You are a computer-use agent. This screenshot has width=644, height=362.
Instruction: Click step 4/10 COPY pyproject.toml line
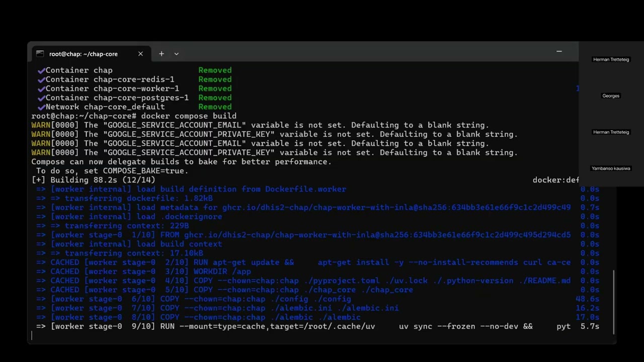[x=303, y=281]
